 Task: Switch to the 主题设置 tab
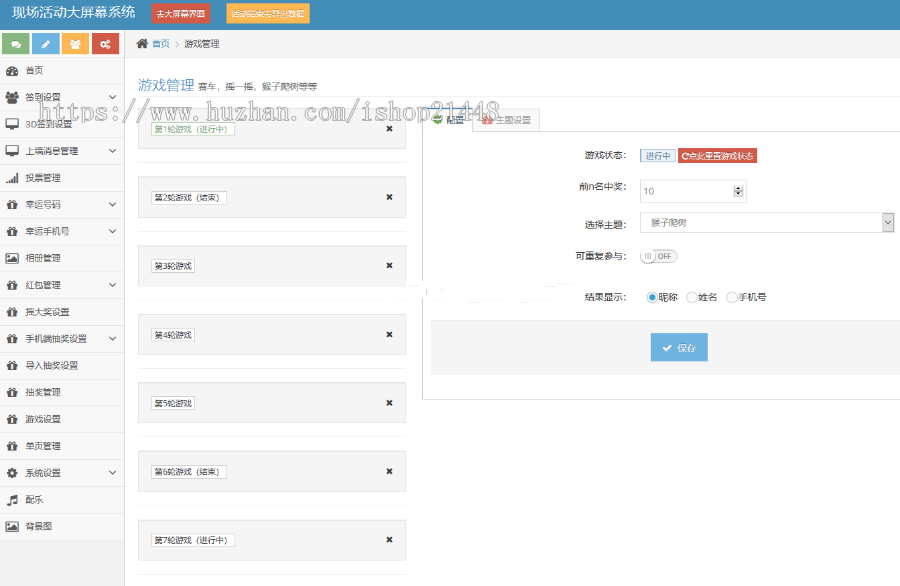(506, 120)
